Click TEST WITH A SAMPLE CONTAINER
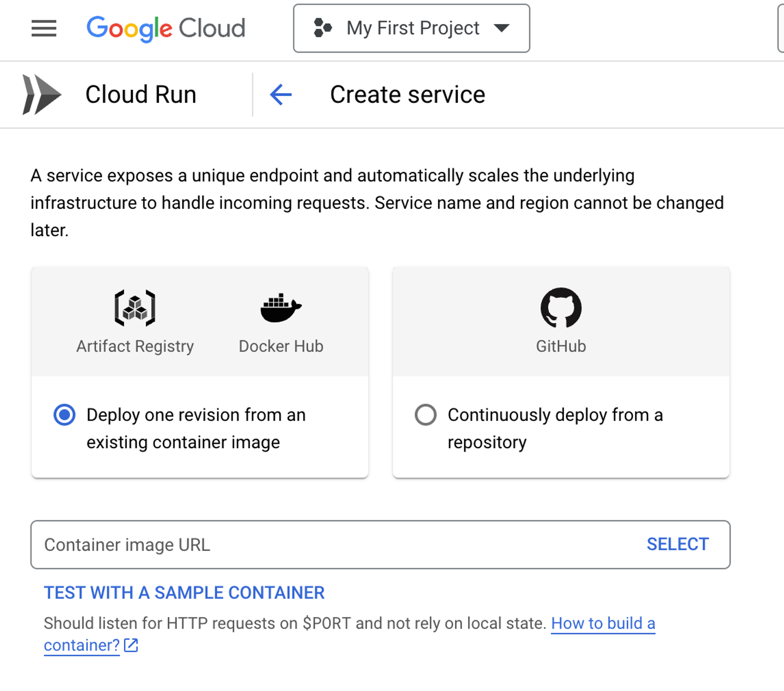784x691 pixels. [x=184, y=592]
